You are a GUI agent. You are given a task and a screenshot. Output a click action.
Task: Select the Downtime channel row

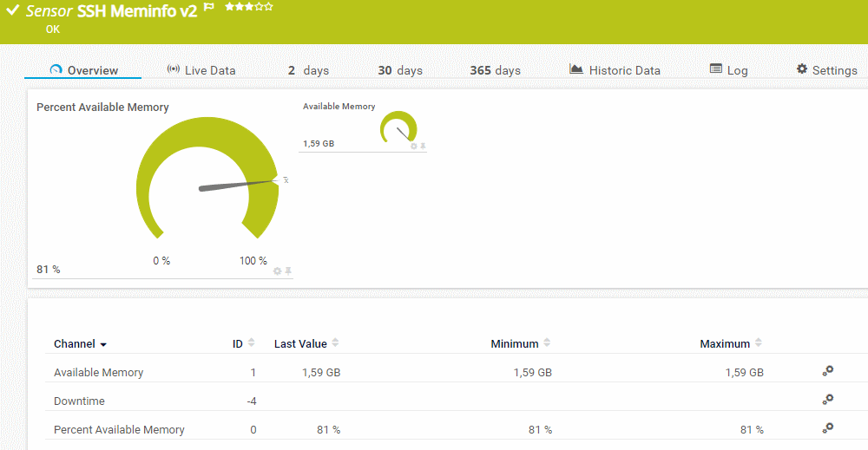click(x=80, y=401)
